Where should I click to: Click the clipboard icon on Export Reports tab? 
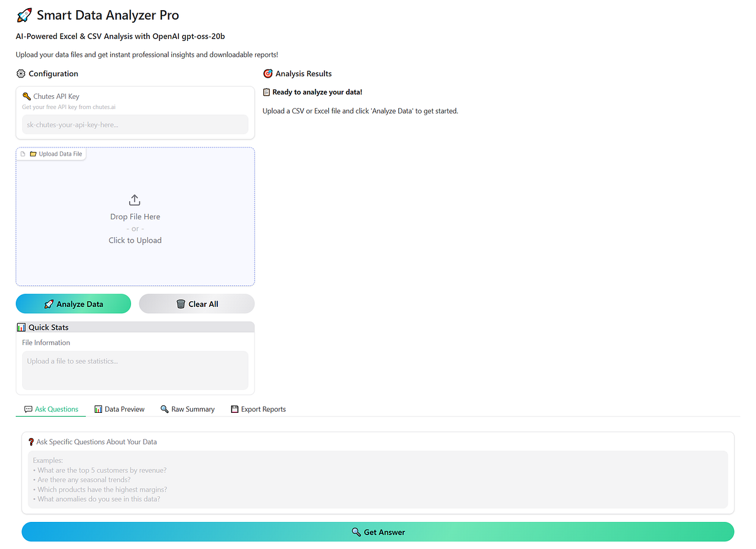click(234, 408)
